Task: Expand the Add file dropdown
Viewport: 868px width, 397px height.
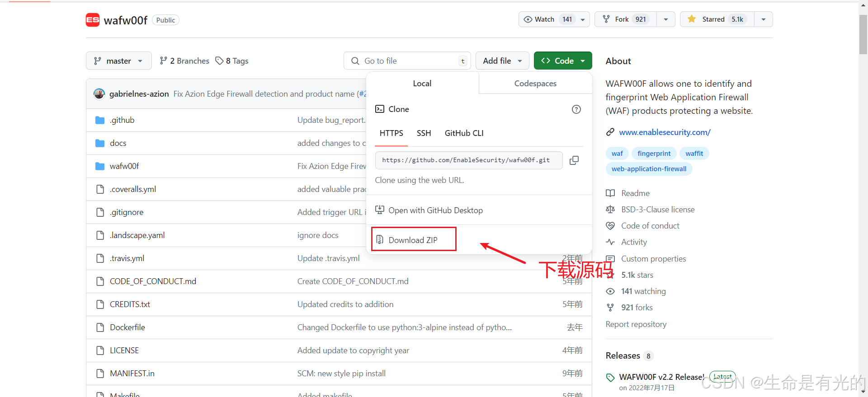Action: coord(502,61)
